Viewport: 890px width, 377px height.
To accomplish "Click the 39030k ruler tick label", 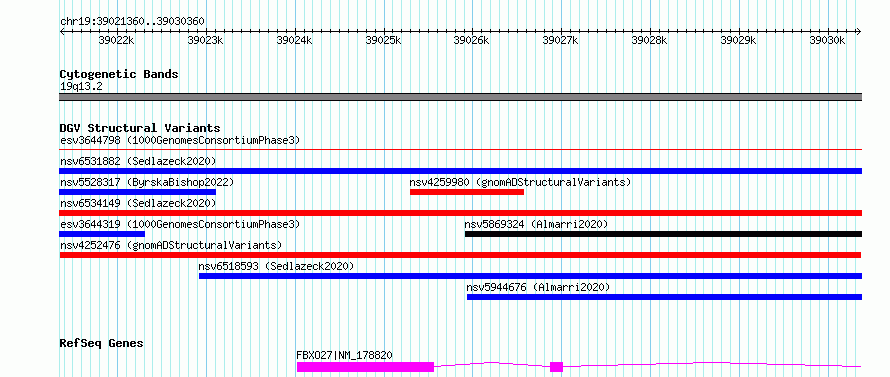I will tap(827, 40).
